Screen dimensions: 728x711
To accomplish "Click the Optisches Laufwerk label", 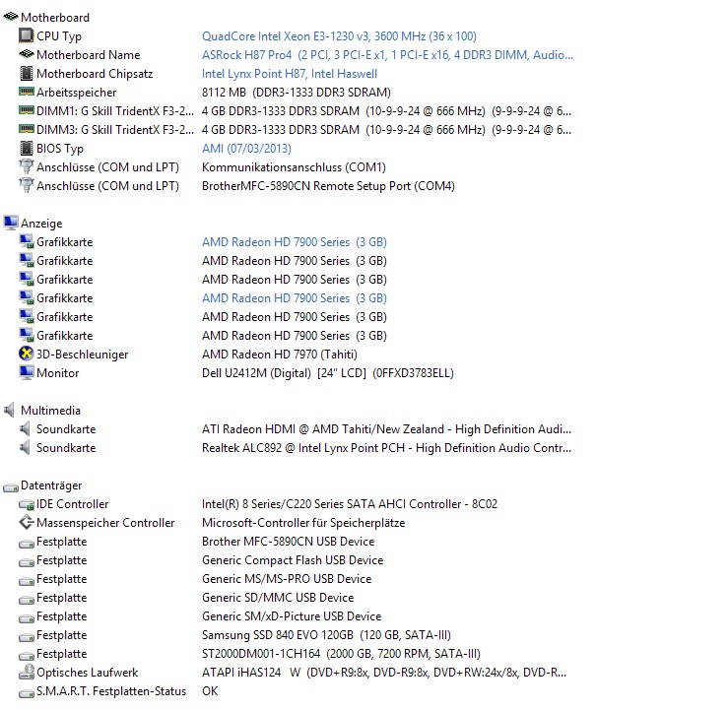I will click(x=88, y=673).
